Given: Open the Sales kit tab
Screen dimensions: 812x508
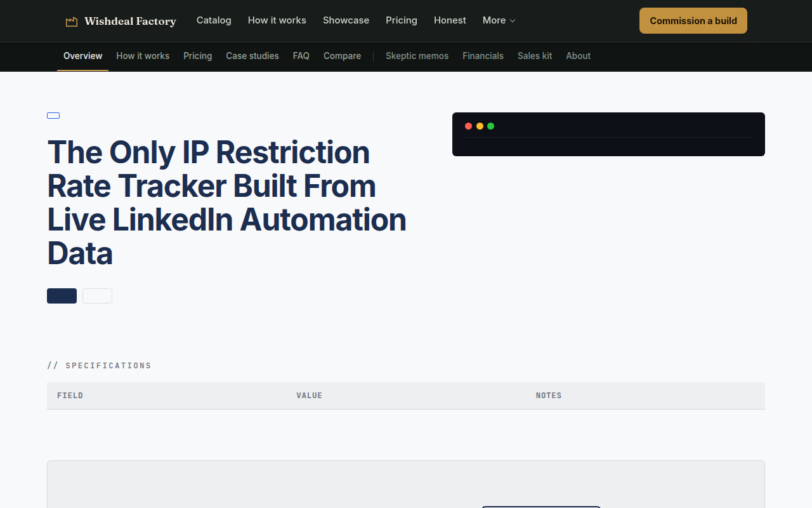Looking at the screenshot, I should click(x=535, y=56).
